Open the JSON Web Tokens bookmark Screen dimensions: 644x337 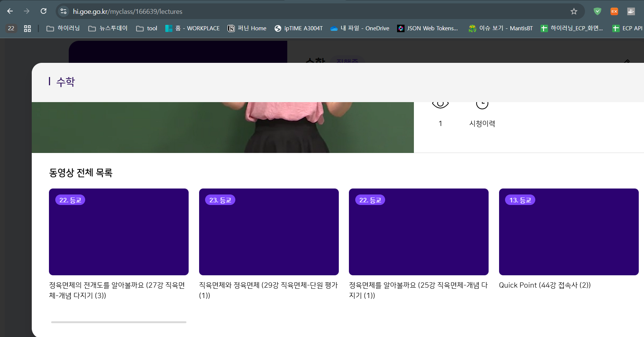(x=428, y=28)
